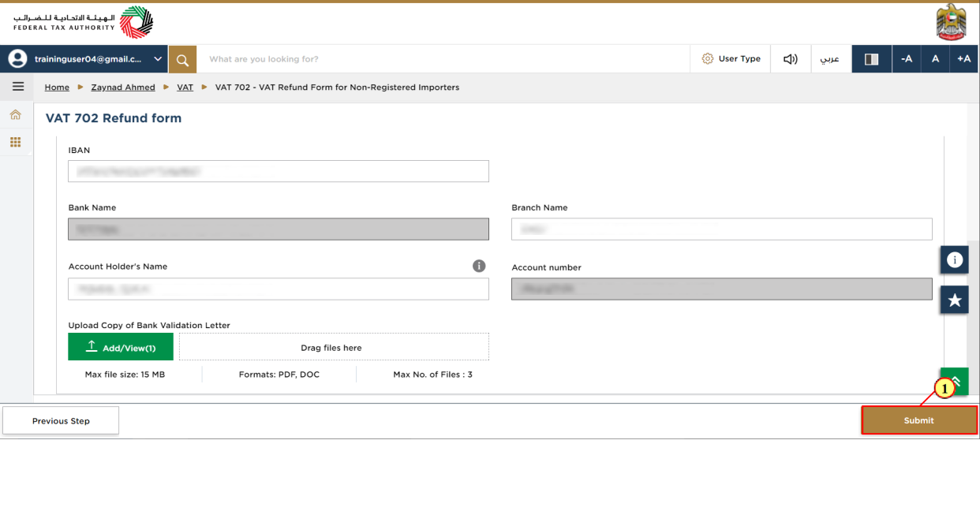Open the hamburger menu
980x511 pixels.
click(x=17, y=87)
